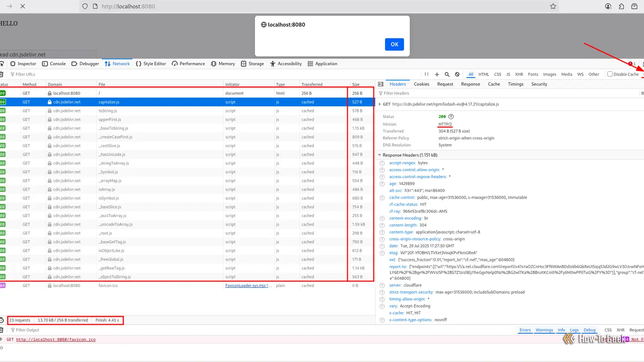
Task: Open the request blocking icon
Action: (x=457, y=74)
